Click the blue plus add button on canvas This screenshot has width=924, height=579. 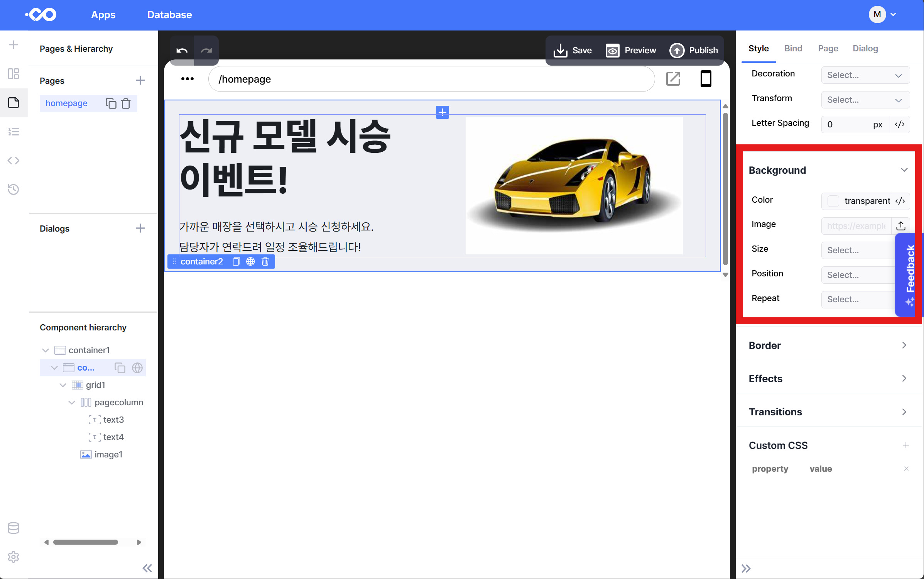point(443,112)
